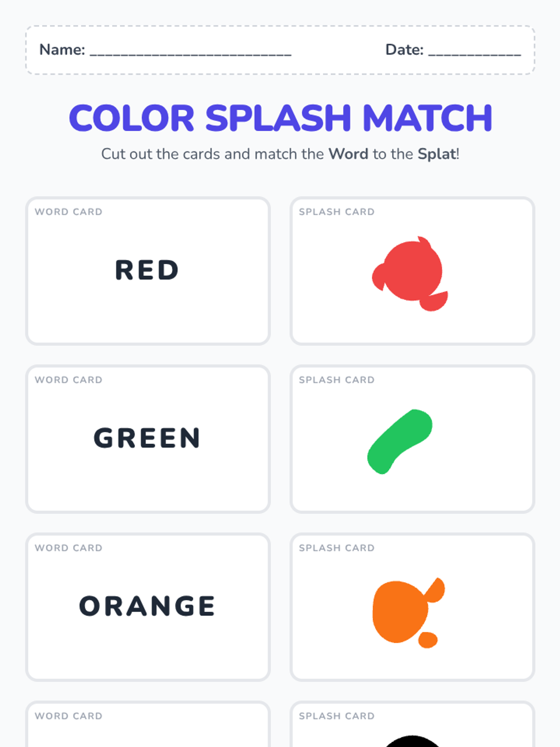
Task: Select the word GREEN on its card
Action: point(147,438)
